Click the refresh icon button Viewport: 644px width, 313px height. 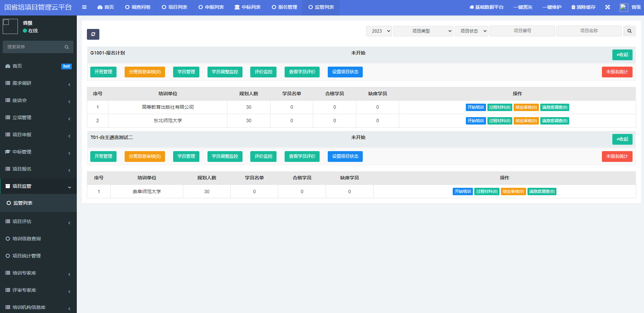point(93,34)
